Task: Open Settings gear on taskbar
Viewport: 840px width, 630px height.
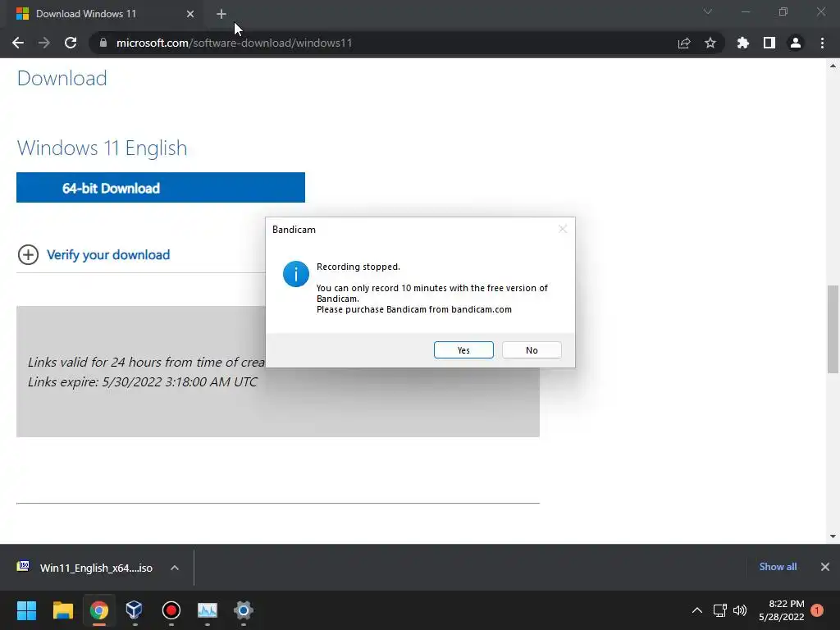Action: [243, 610]
